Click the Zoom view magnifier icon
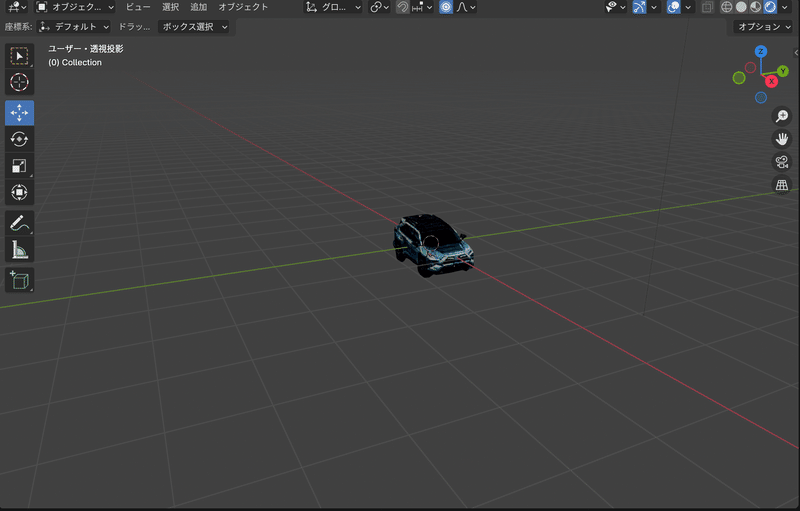 pos(782,116)
